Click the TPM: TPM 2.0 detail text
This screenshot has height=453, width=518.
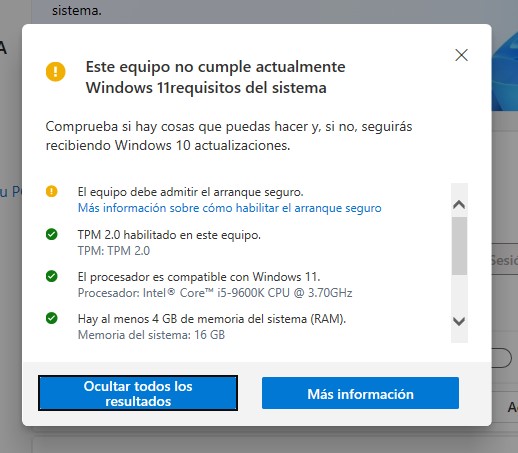click(x=114, y=251)
